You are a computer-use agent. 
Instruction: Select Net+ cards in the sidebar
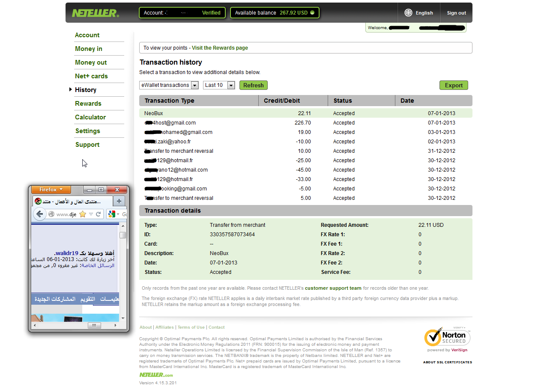pyautogui.click(x=91, y=76)
